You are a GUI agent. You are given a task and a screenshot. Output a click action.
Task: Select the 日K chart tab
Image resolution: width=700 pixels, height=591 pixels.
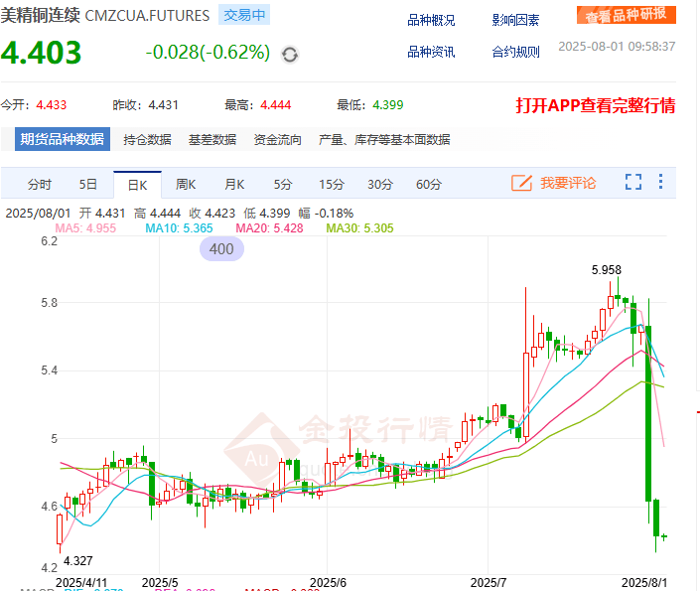coord(137,185)
